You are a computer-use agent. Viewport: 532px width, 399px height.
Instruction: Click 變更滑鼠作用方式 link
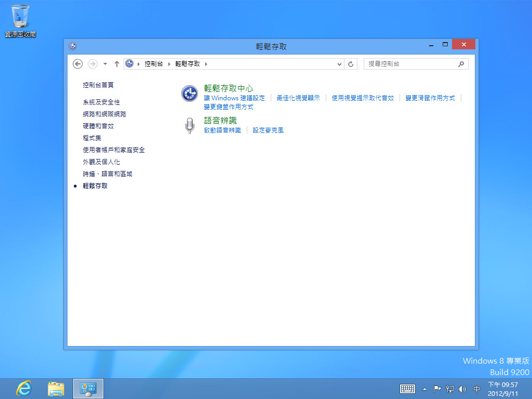(430, 98)
